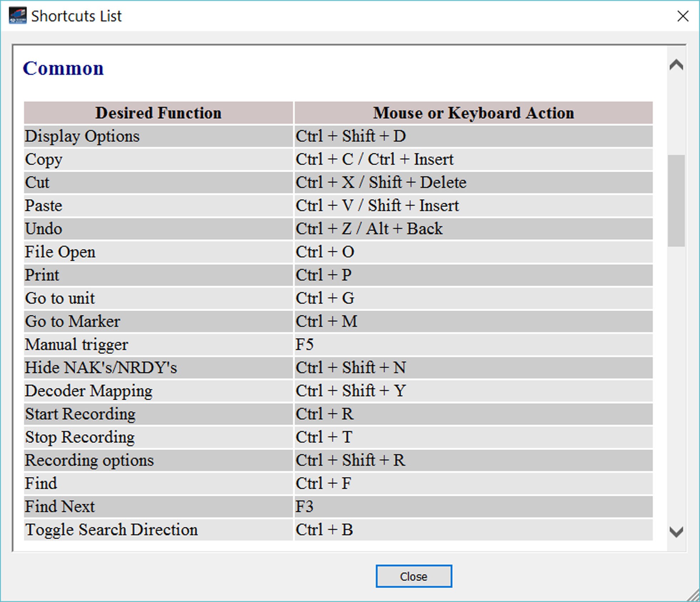
Task: Select 'Ctrl + V / Shift + Insert' cell
Action: [x=473, y=206]
